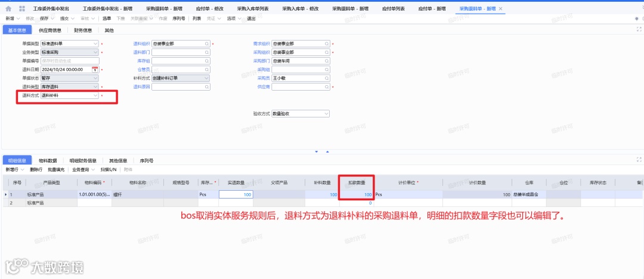The image size is (644, 279).
Task: Expand the 提交 toolbar dropdown arrow
Action: (x=72, y=18)
